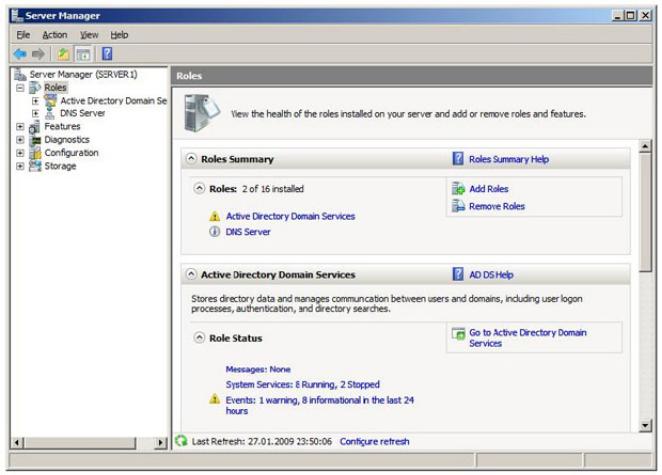Open the AD DS Help link
Viewport: 662px width, 475px height.
pyautogui.click(x=491, y=275)
